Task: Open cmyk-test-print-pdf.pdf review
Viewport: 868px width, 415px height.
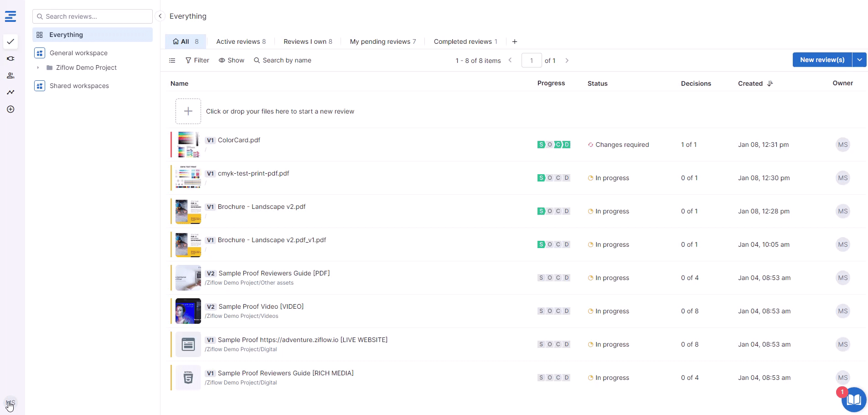Action: [253, 173]
